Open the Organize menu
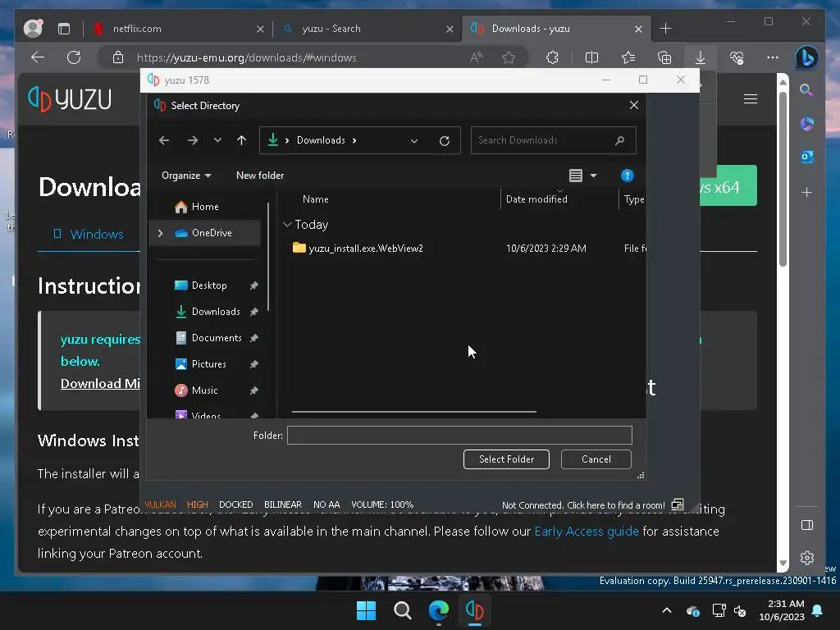 click(x=186, y=176)
